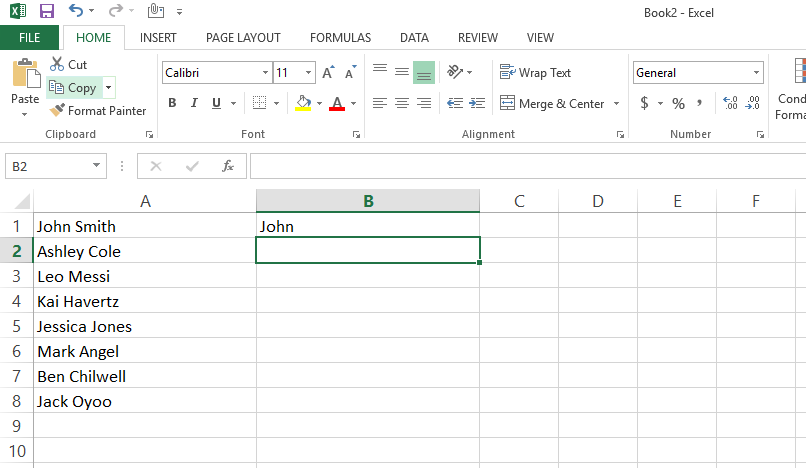
Task: Click inside the formula bar
Action: tap(528, 166)
